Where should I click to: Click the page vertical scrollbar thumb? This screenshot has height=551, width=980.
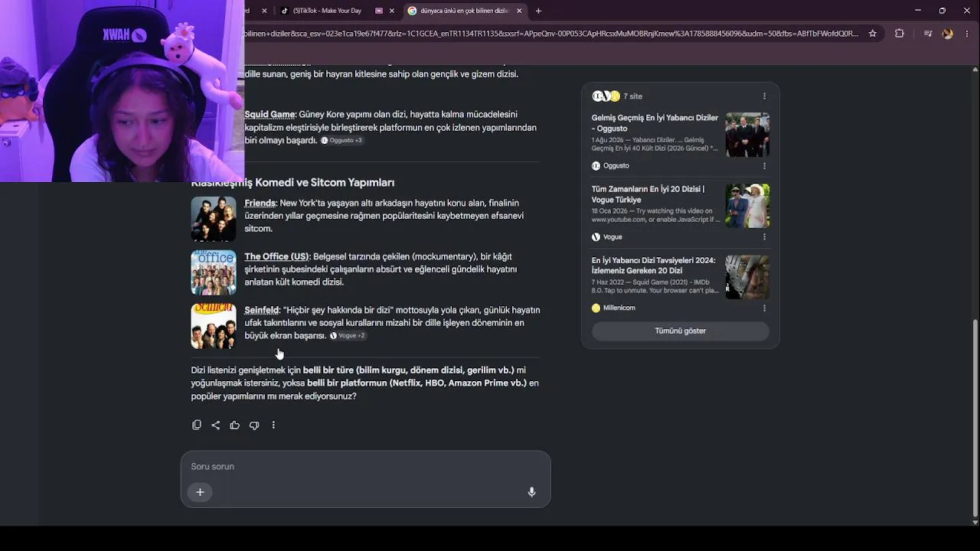[x=975, y=418]
